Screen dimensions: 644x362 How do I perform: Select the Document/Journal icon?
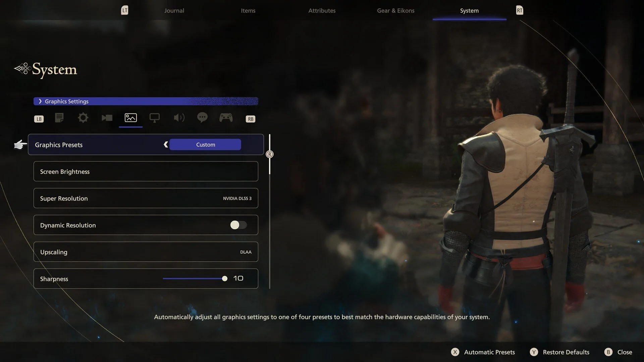coord(59,118)
